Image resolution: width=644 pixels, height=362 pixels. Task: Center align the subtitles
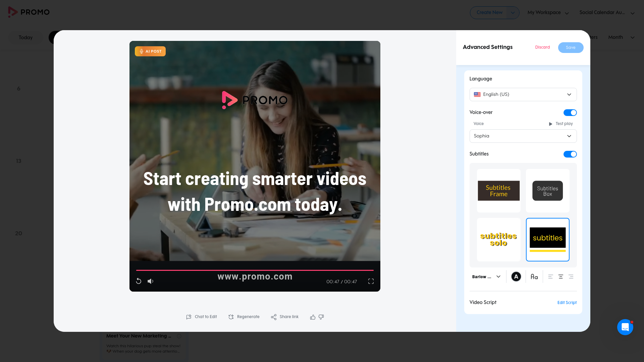pos(560,277)
